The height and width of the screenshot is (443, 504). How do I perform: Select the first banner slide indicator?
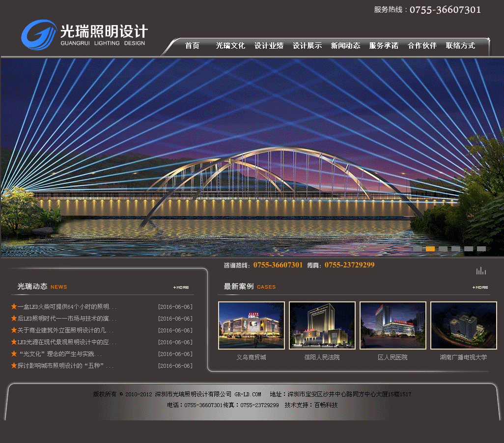click(x=418, y=249)
